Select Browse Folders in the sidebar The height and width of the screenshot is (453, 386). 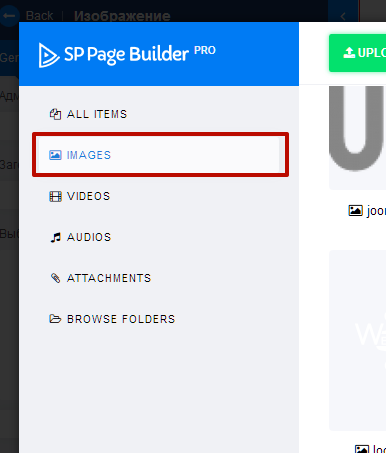[x=159, y=319]
